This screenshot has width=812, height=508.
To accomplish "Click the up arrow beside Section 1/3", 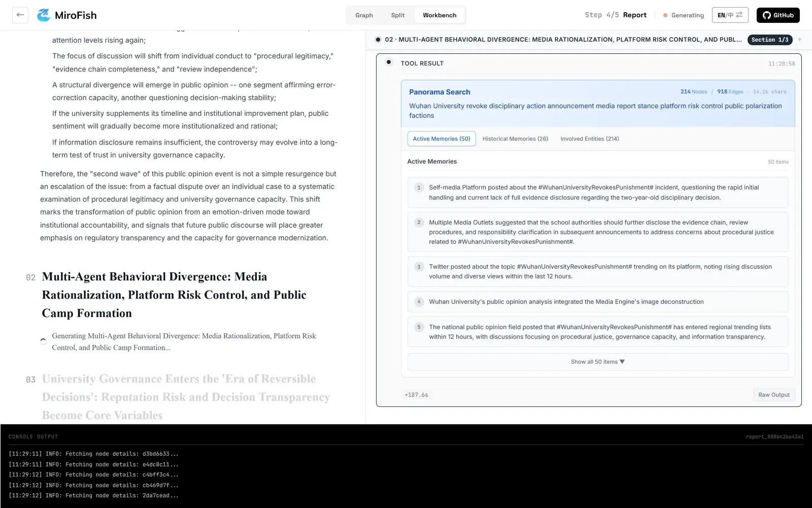I will [x=800, y=40].
